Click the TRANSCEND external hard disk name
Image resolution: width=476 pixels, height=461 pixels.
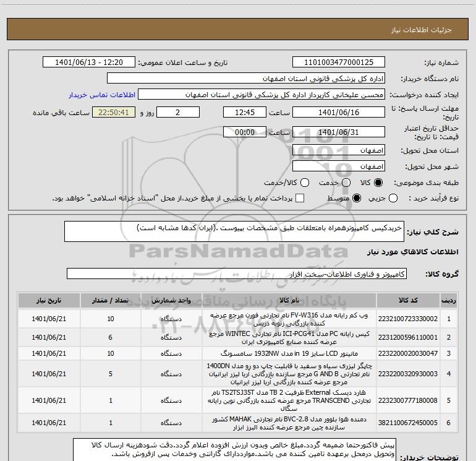coord(289,400)
